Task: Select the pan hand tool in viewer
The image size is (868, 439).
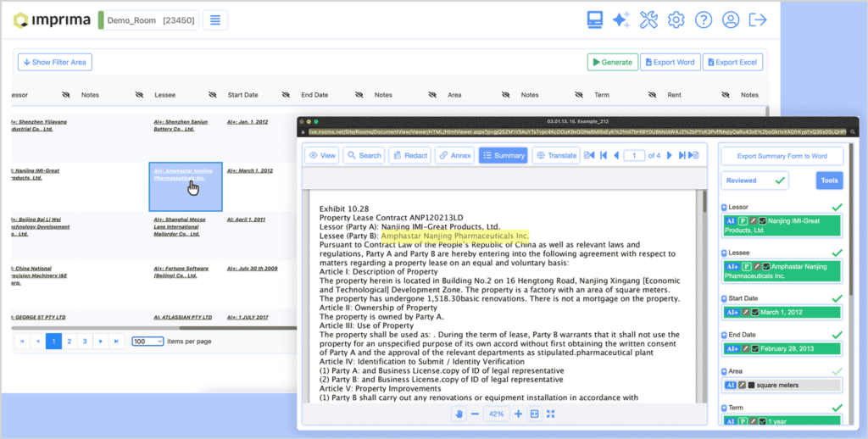Action: pos(459,414)
